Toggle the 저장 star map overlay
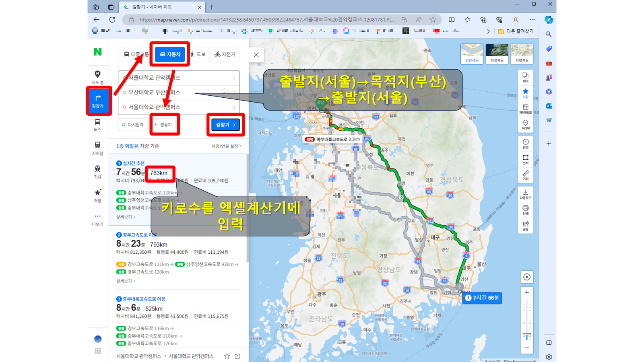 (525, 93)
